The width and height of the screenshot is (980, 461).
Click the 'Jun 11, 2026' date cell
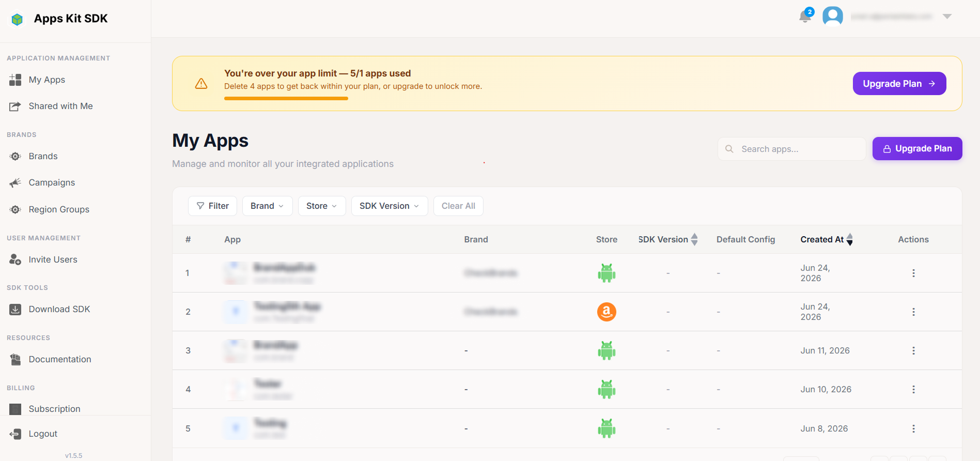pyautogui.click(x=825, y=350)
